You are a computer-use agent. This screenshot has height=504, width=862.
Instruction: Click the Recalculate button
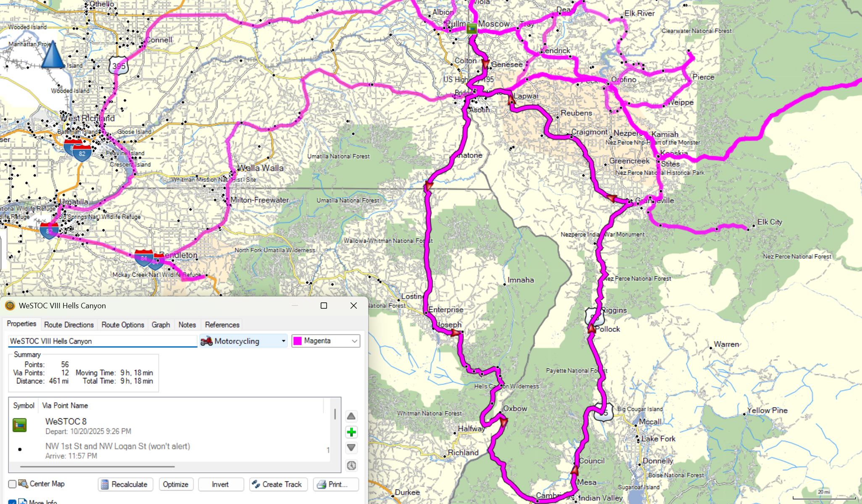click(125, 484)
